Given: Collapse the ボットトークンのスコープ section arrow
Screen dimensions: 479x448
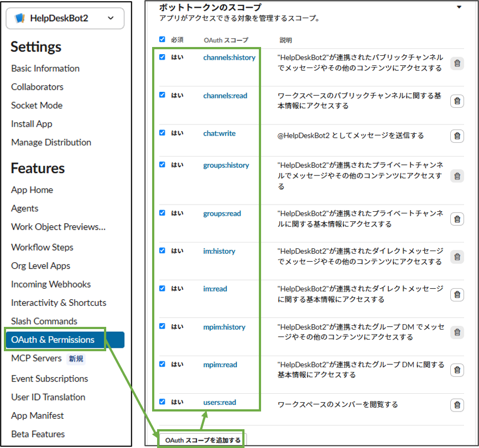Looking at the screenshot, I should 459,7.
